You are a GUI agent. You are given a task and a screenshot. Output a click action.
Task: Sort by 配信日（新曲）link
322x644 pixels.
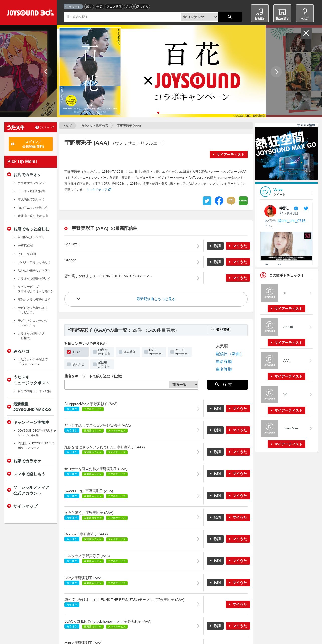[x=229, y=354]
